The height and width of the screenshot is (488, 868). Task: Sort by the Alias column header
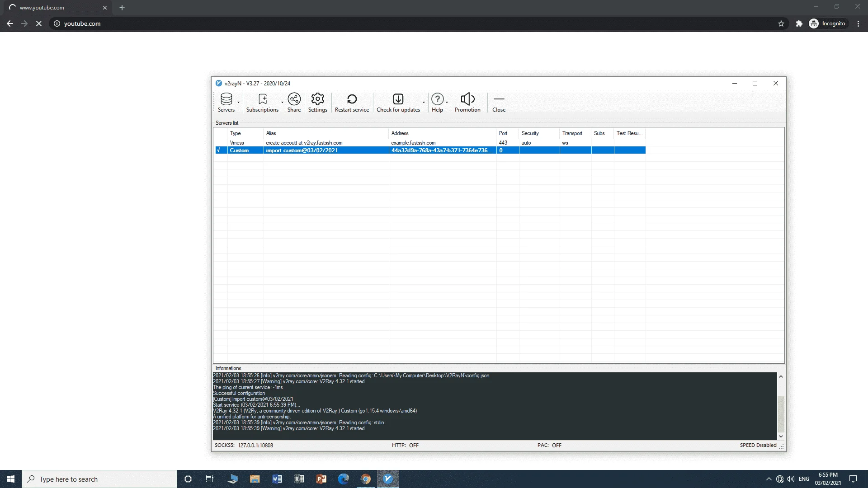pos(326,133)
